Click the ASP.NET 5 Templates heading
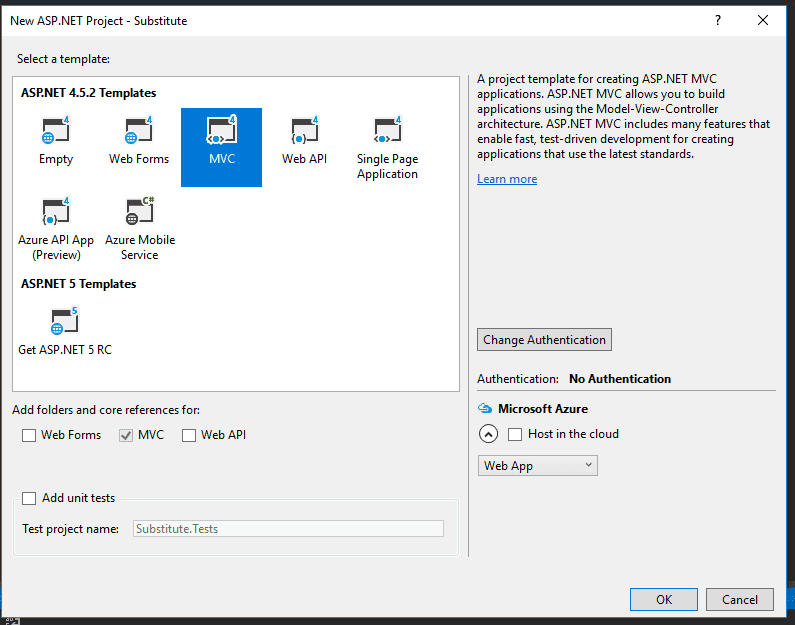 (x=79, y=284)
